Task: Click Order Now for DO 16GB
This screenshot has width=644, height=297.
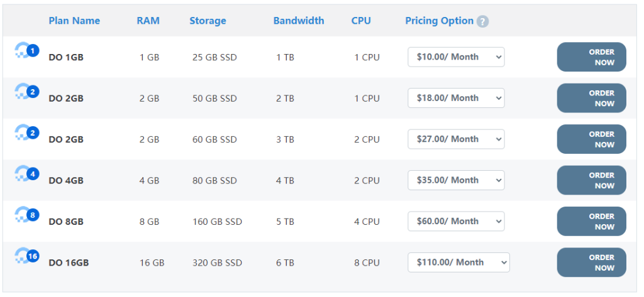Action: (x=591, y=262)
